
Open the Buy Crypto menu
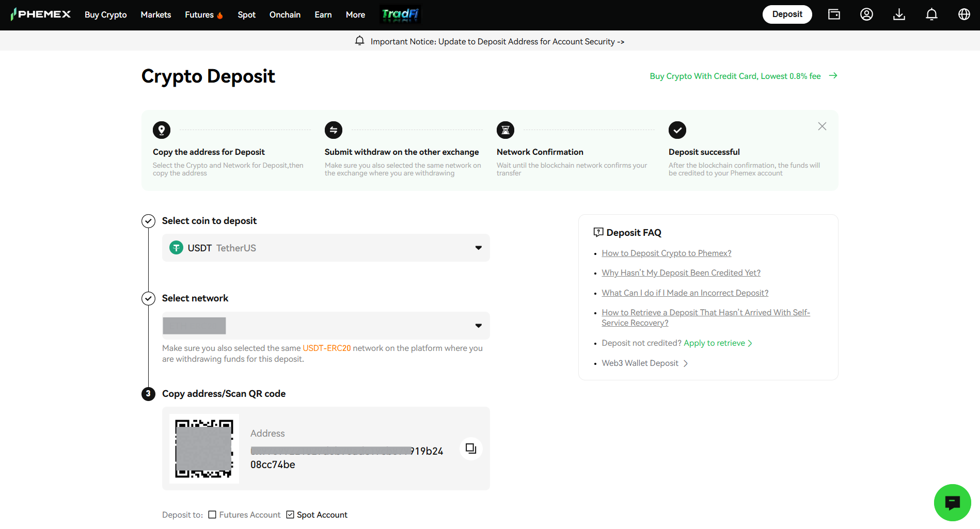click(105, 14)
